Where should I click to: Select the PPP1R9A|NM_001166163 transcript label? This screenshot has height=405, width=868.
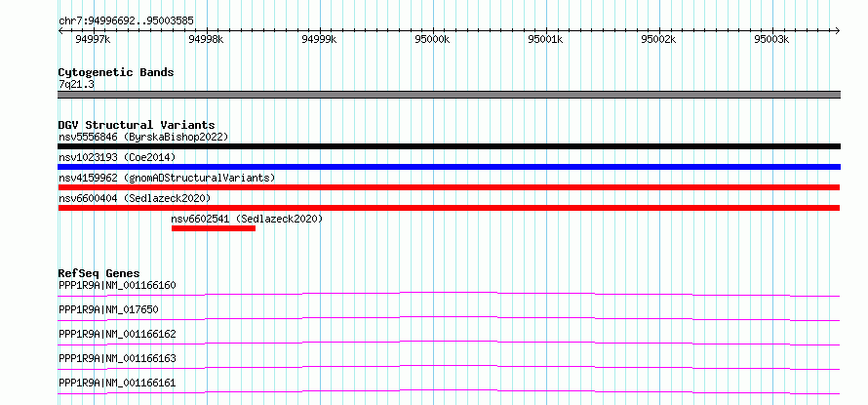tap(117, 358)
